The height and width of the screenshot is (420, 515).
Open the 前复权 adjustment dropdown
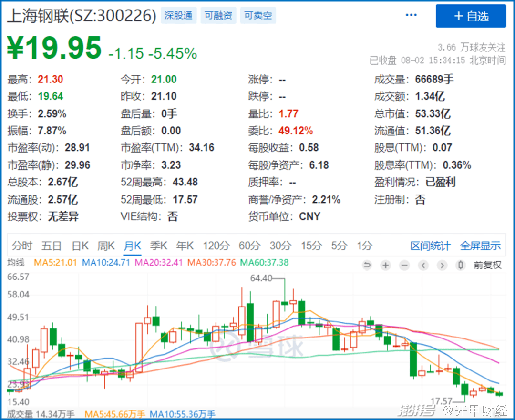point(487,266)
